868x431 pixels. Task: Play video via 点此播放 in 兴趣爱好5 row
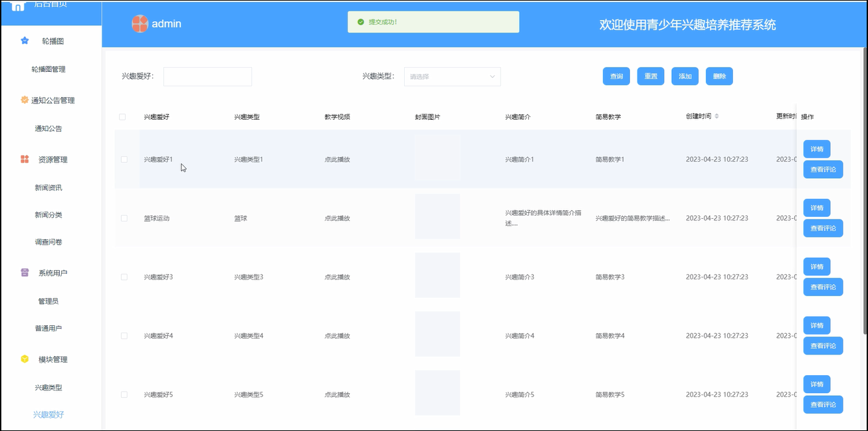point(337,394)
